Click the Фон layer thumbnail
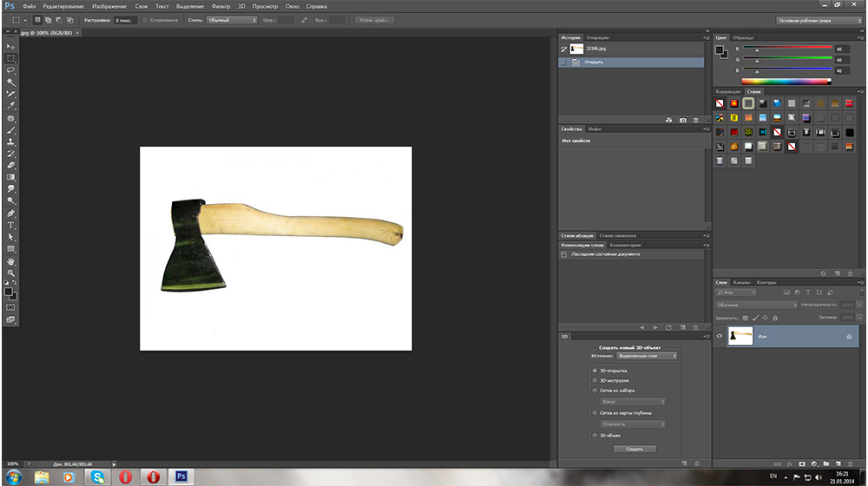Image resolution: width=868 pixels, height=486 pixels. [x=740, y=337]
